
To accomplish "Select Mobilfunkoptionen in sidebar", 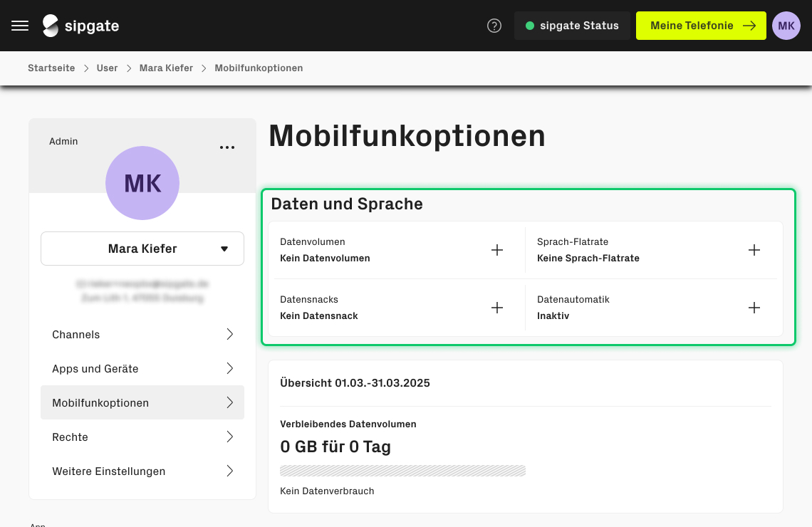I will (x=142, y=403).
